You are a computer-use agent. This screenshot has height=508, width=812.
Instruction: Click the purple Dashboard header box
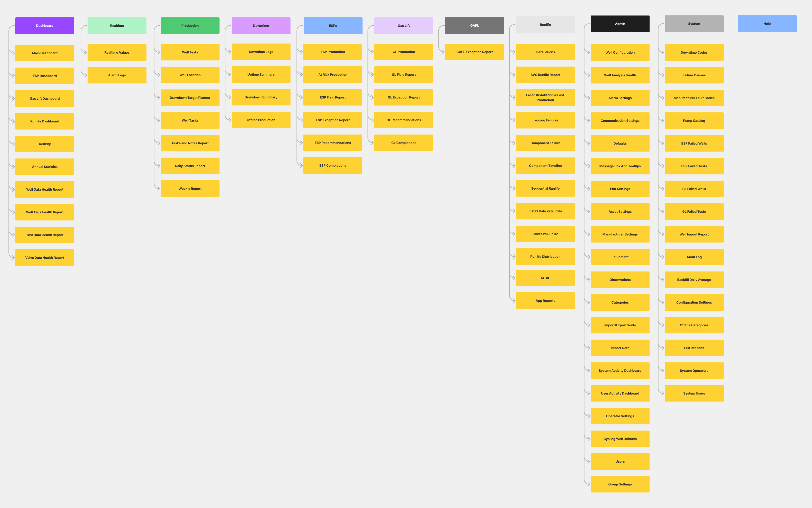[45, 26]
